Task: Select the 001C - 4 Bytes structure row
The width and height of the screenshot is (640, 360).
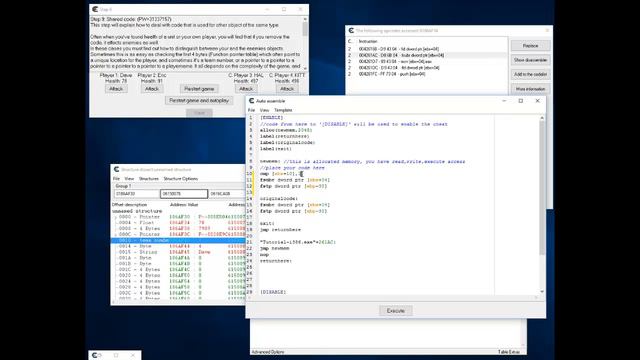Action: [178, 270]
